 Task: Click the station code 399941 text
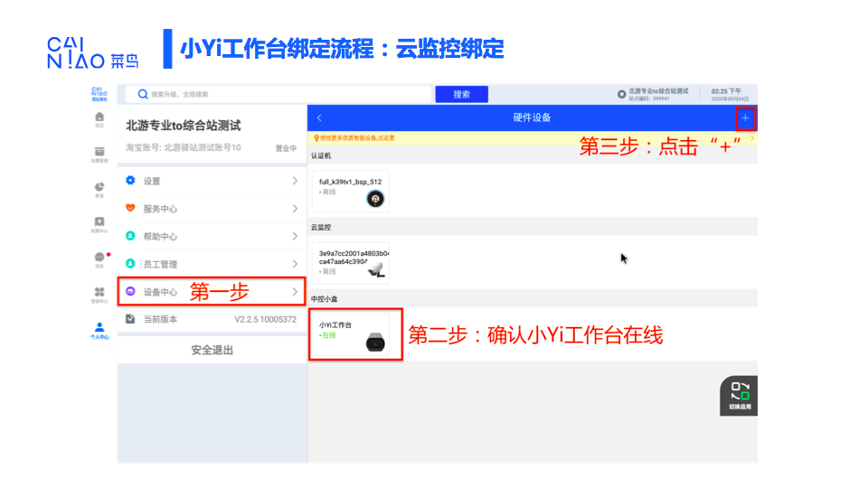pyautogui.click(x=649, y=99)
